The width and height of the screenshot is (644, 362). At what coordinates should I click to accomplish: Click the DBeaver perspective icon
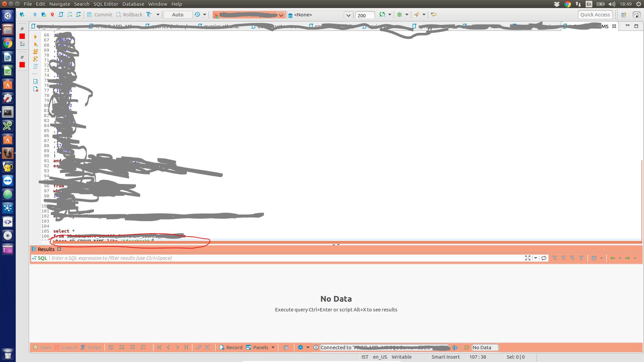click(x=636, y=15)
